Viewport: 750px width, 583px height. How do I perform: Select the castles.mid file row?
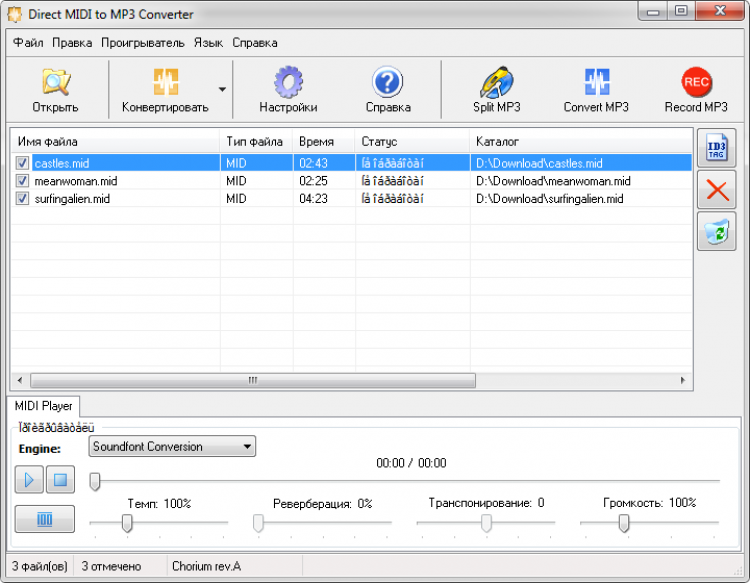(x=352, y=163)
